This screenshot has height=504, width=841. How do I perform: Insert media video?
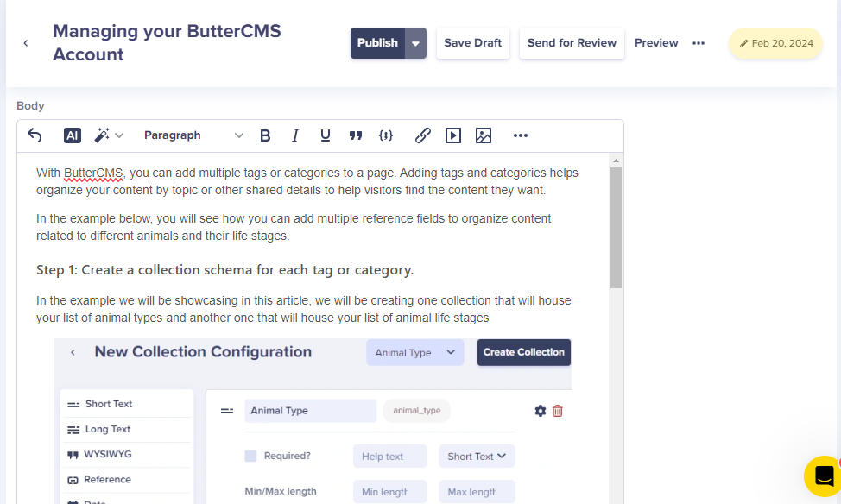point(453,135)
